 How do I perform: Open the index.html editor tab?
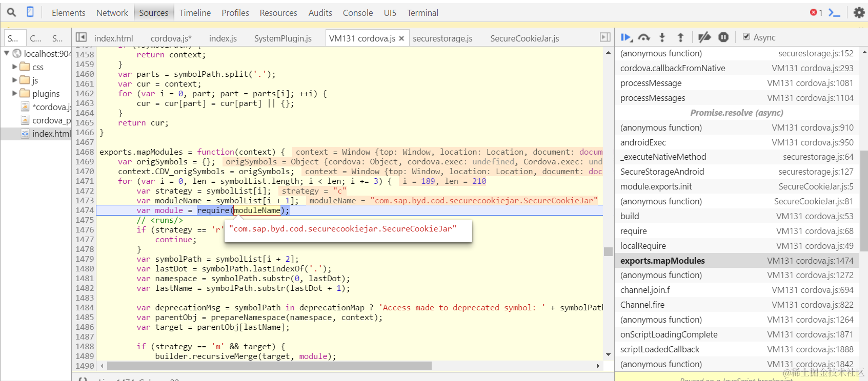point(113,38)
